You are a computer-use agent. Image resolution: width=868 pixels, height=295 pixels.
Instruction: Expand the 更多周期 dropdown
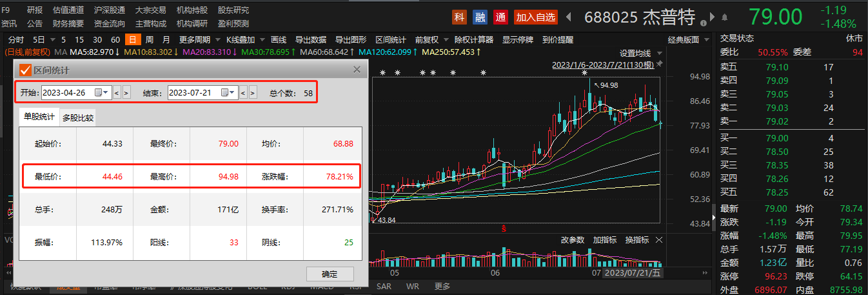pos(194,40)
